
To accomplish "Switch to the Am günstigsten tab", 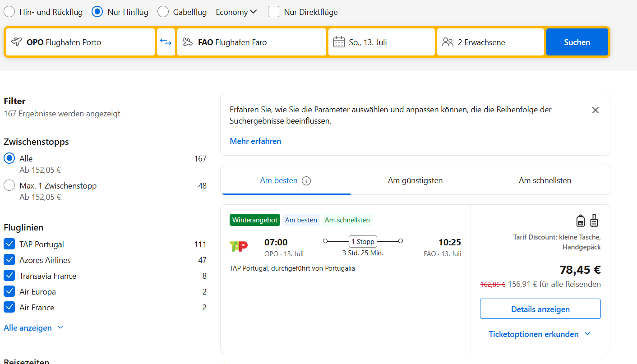I will point(415,180).
